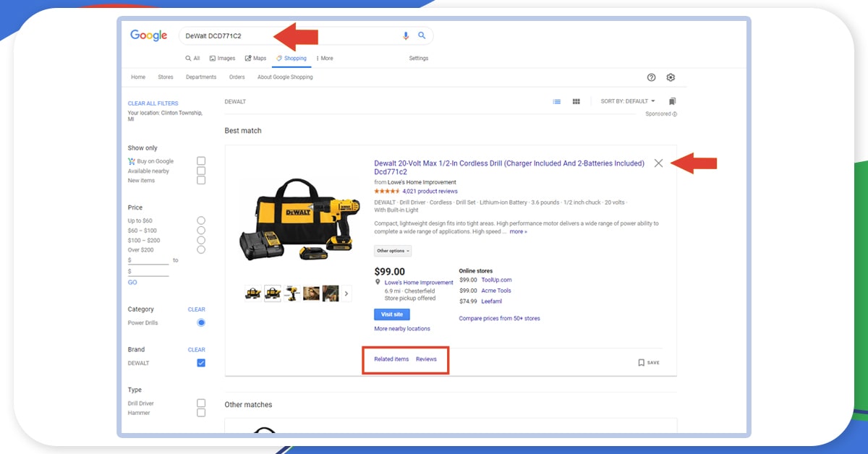Select the Up to $60 price option

pos(201,220)
